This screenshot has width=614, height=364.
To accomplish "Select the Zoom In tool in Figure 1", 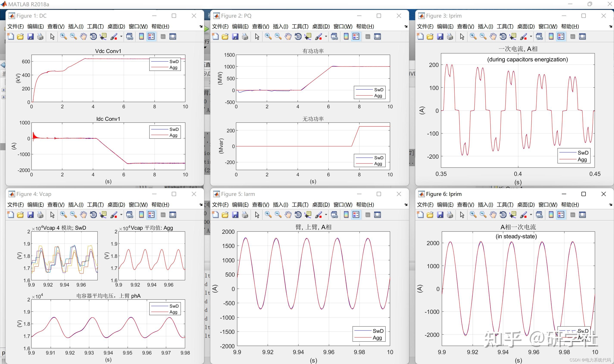I will pos(63,36).
